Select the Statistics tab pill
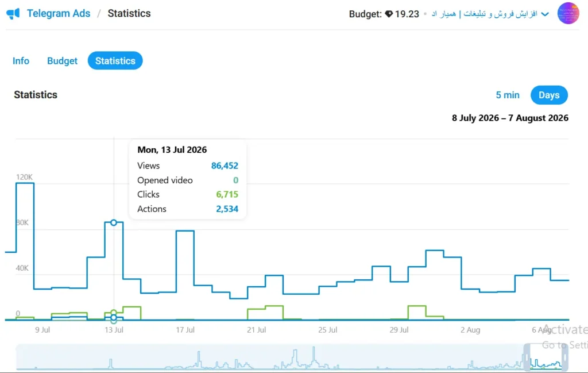The image size is (588, 373). coord(115,61)
